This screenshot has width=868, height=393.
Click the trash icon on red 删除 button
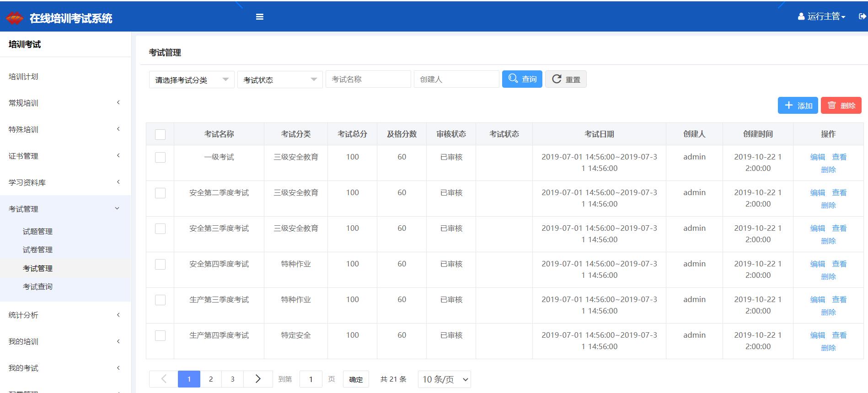(832, 105)
